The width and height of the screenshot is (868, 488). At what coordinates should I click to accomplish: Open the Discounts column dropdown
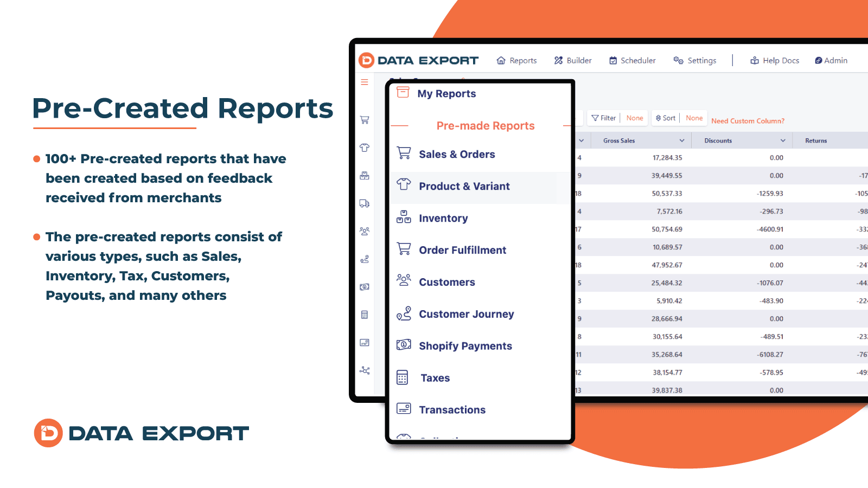point(783,140)
